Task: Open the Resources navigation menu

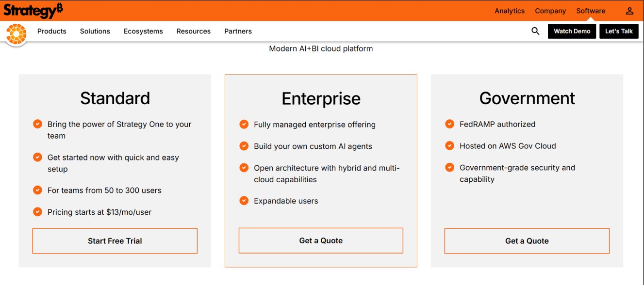Action: (194, 31)
